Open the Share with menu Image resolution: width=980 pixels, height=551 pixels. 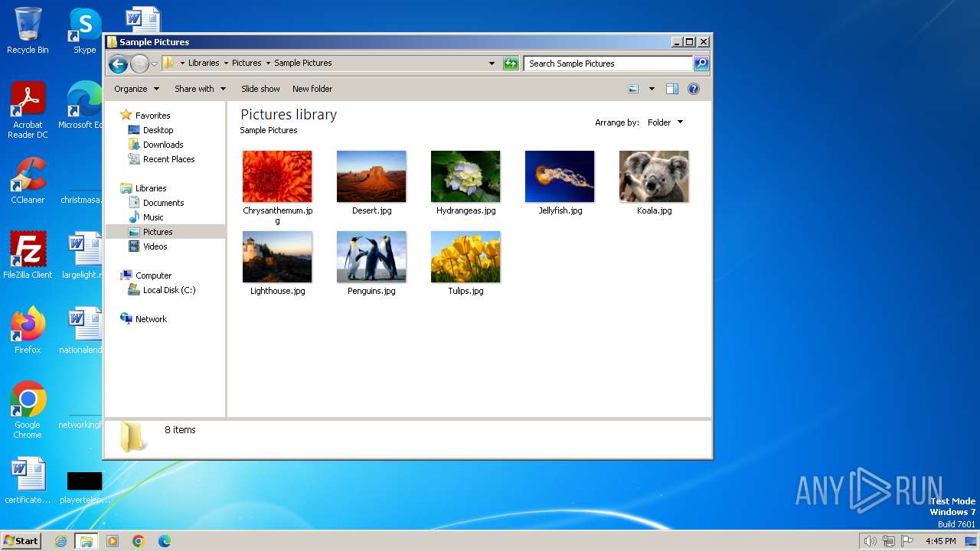coord(200,89)
